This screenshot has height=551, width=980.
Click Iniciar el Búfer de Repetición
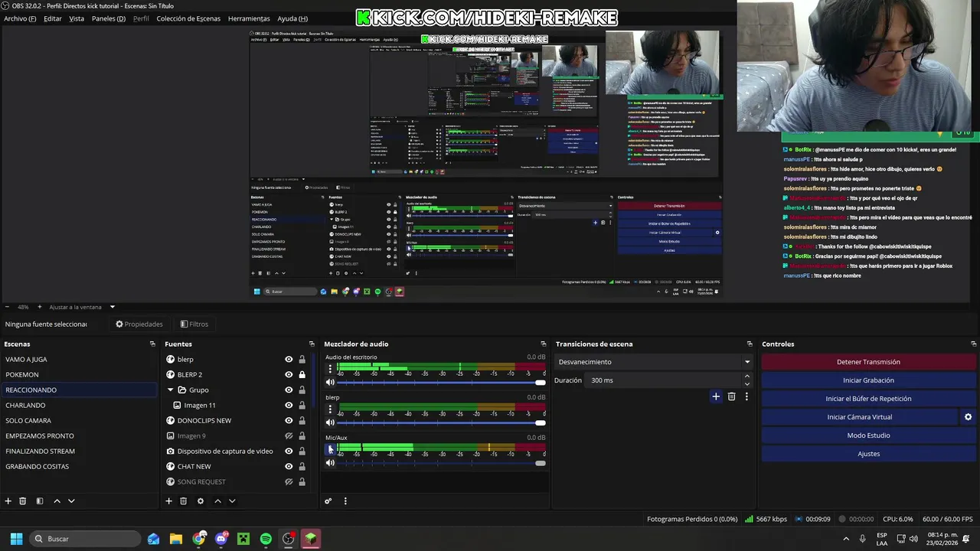coord(868,399)
